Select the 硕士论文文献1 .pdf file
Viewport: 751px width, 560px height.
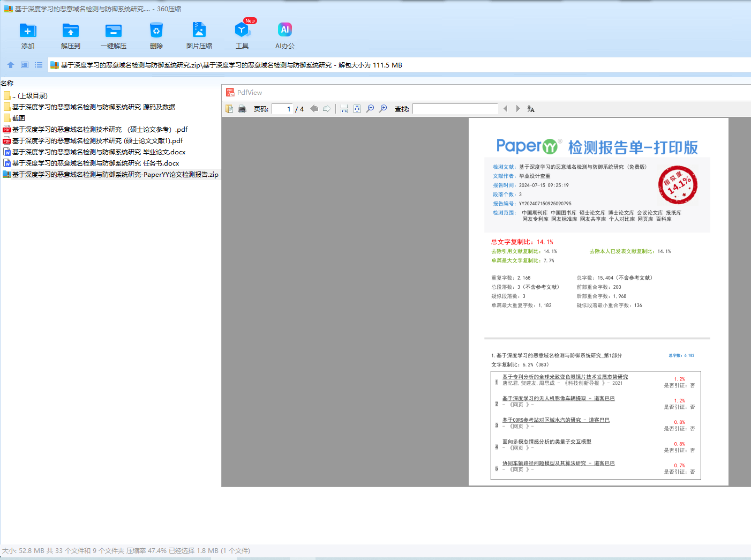tap(110, 140)
